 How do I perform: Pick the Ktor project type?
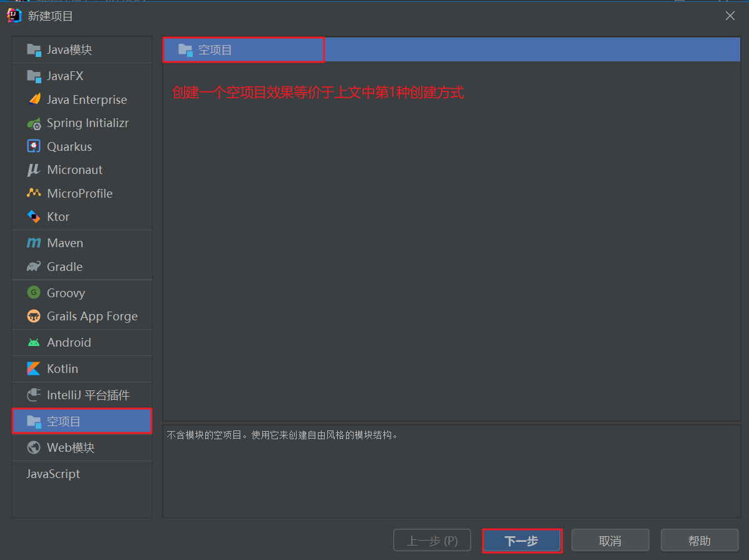point(82,216)
